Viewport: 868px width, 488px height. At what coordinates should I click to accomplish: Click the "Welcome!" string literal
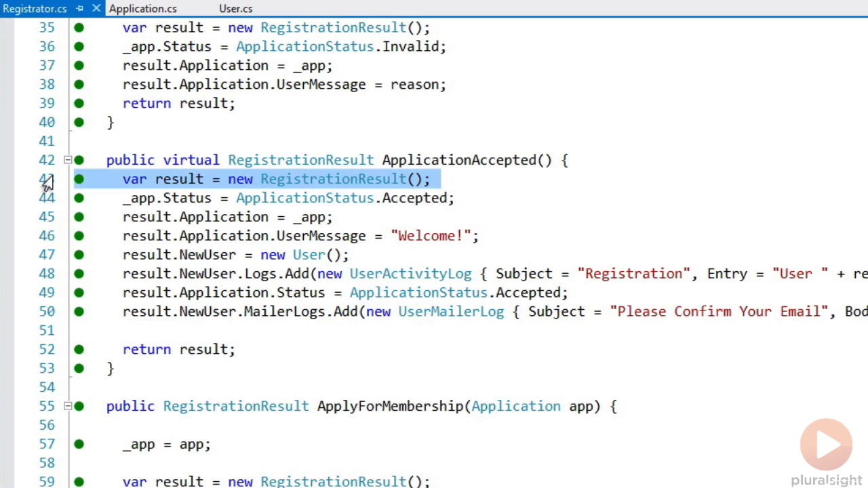point(431,236)
